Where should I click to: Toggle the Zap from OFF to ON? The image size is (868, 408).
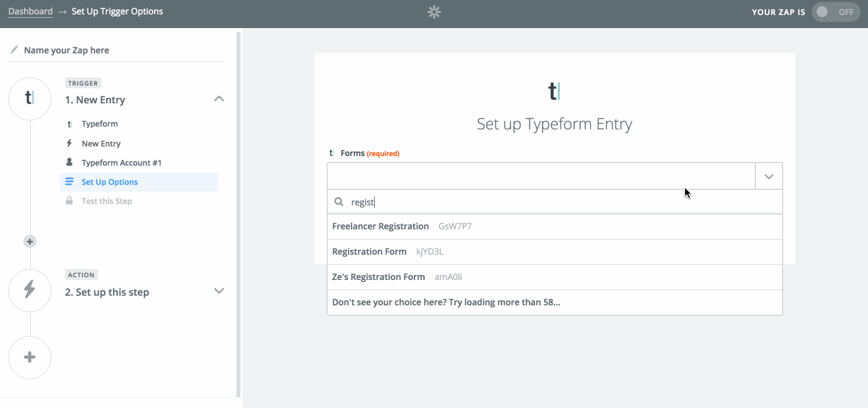click(x=835, y=12)
